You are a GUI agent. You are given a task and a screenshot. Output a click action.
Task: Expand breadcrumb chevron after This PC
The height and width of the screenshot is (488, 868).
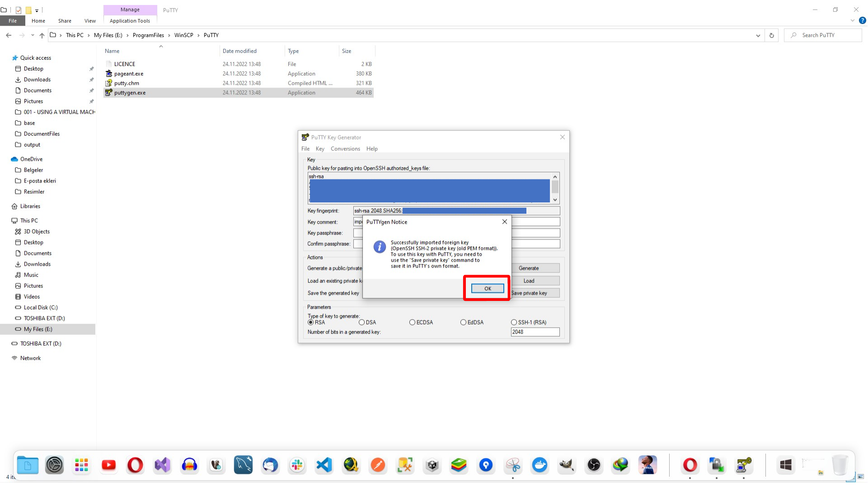[x=89, y=35]
